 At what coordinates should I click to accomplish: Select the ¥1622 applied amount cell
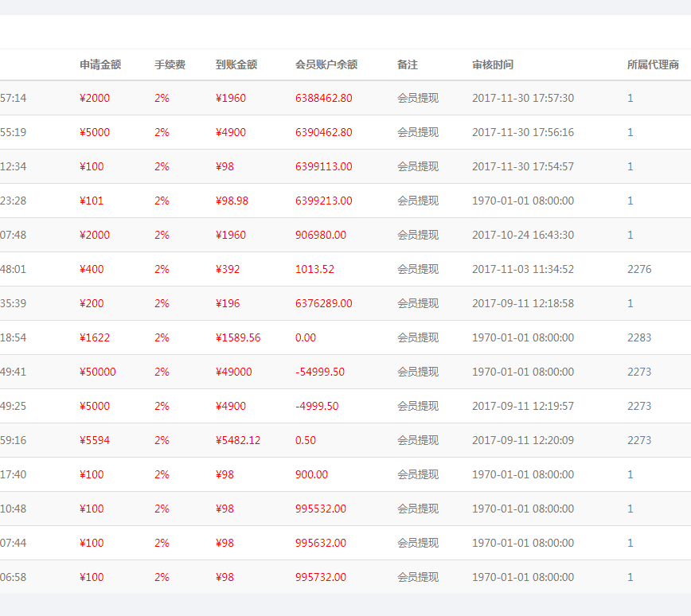[x=95, y=337]
